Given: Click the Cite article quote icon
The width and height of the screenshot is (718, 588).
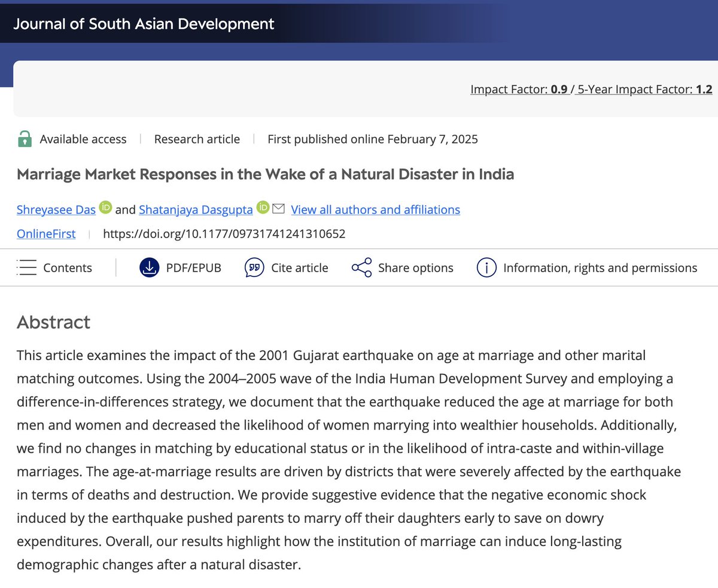Looking at the screenshot, I should click(x=254, y=268).
